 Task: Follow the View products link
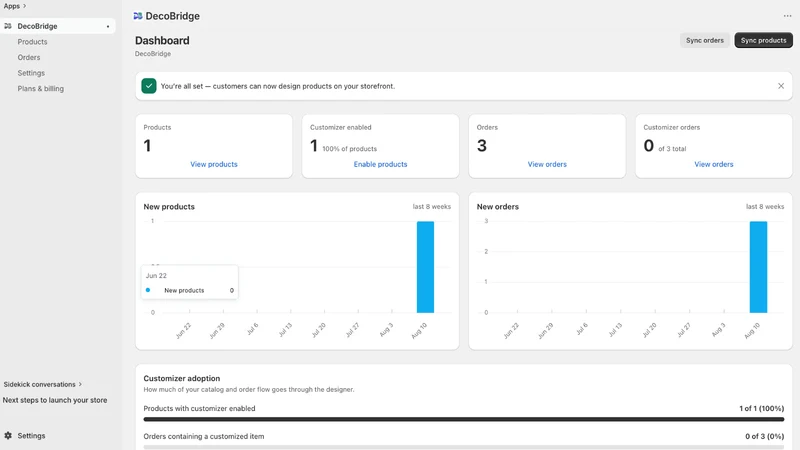click(214, 164)
